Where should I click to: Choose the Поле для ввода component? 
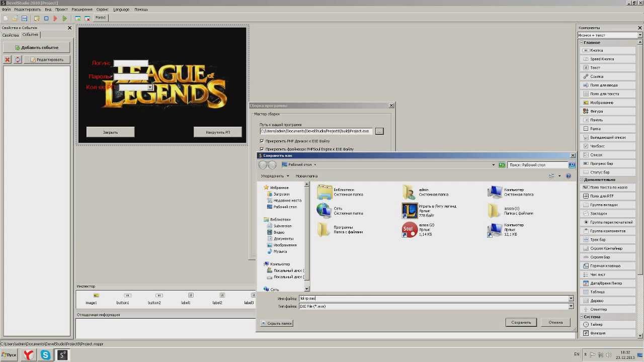608,85
